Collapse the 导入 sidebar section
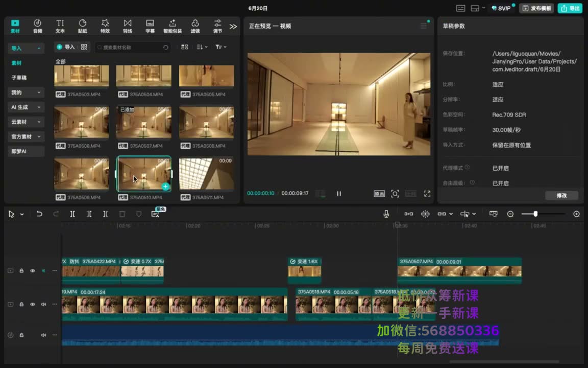This screenshot has height=368, width=588. click(x=26, y=49)
